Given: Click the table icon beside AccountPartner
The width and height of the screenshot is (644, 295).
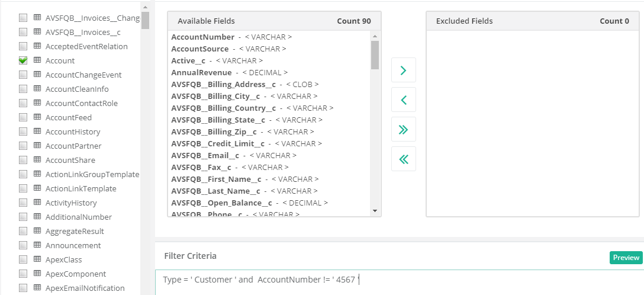Looking at the screenshot, I should (x=37, y=146).
